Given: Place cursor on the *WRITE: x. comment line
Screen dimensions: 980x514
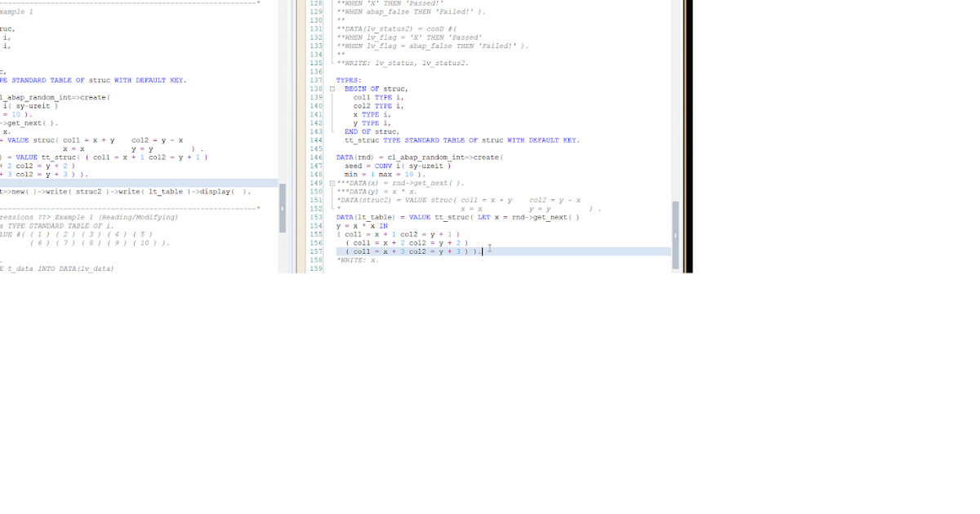Looking at the screenshot, I should coord(351,259).
